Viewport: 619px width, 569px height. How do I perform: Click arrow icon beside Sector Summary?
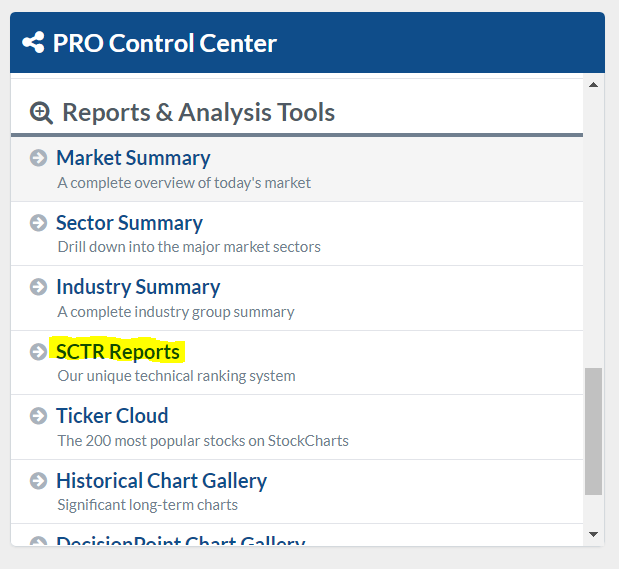tap(39, 223)
